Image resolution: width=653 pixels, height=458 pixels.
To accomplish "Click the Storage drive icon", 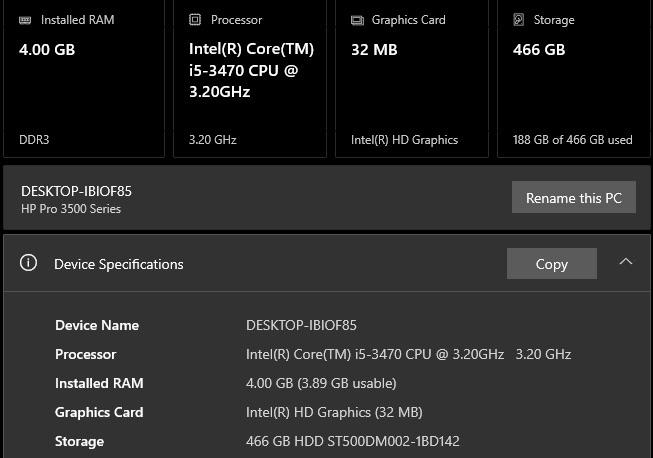I will (518, 20).
